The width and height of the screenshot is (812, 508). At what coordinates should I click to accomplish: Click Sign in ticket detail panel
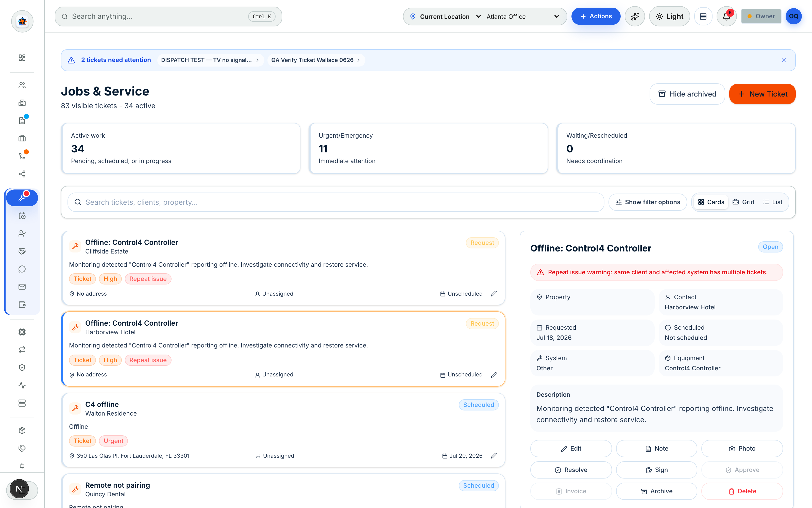657,470
